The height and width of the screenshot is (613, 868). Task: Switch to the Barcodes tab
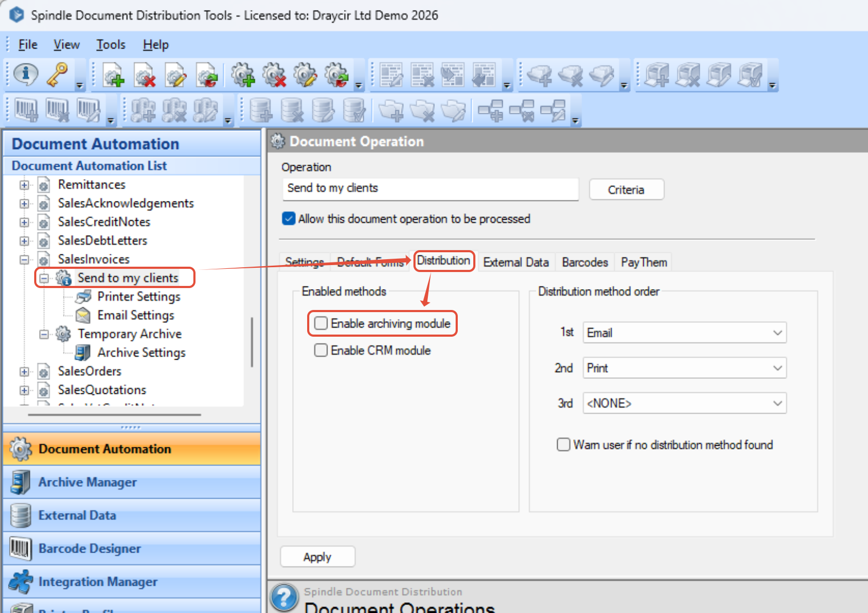coord(585,262)
